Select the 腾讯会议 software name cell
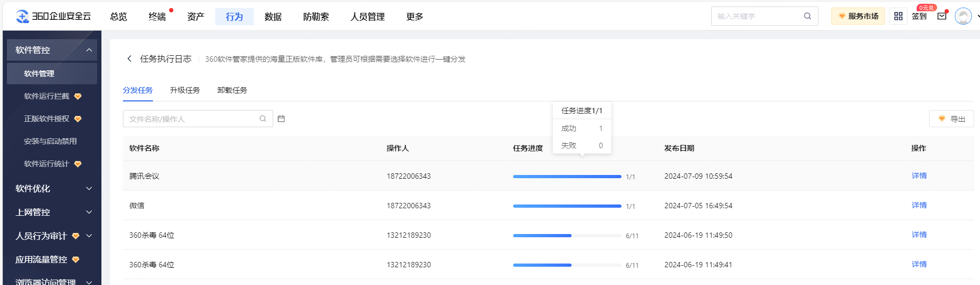Screen dimensions: 980x285 tap(144, 176)
